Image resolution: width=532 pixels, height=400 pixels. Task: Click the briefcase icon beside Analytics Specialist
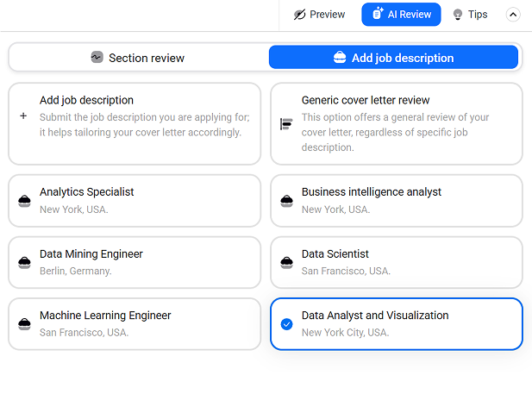[24, 201]
